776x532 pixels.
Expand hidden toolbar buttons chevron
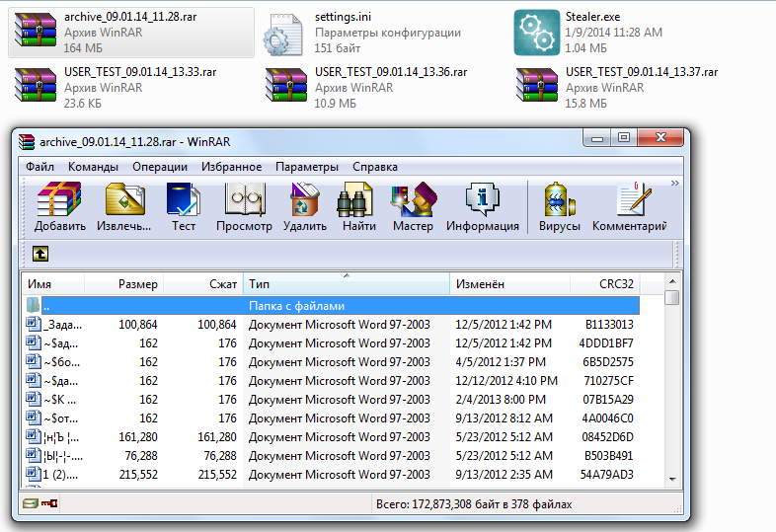click(x=675, y=184)
